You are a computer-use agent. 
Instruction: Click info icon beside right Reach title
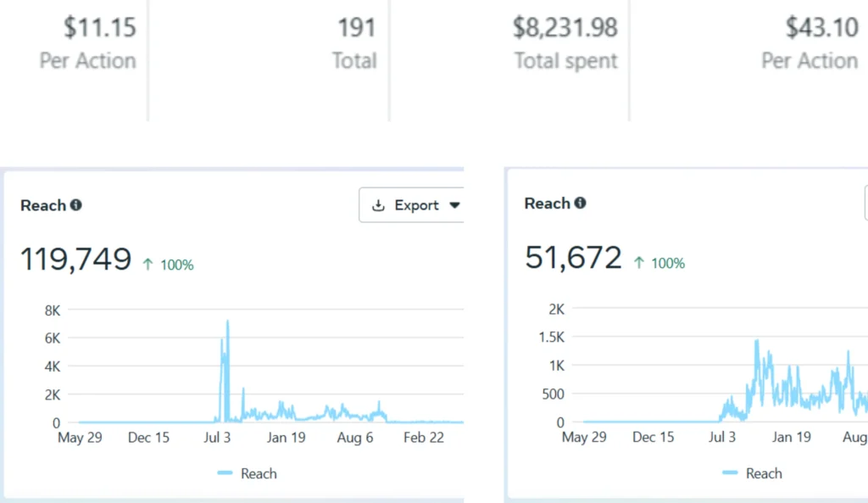[x=581, y=204]
